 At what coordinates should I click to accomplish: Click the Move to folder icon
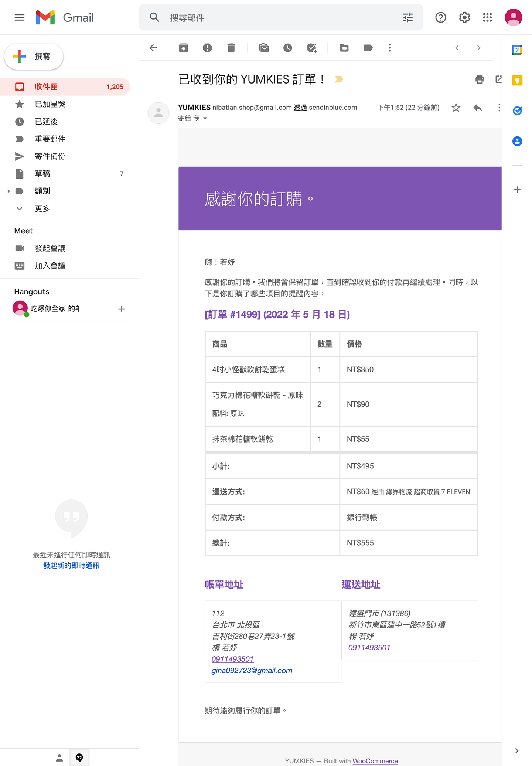click(x=344, y=48)
